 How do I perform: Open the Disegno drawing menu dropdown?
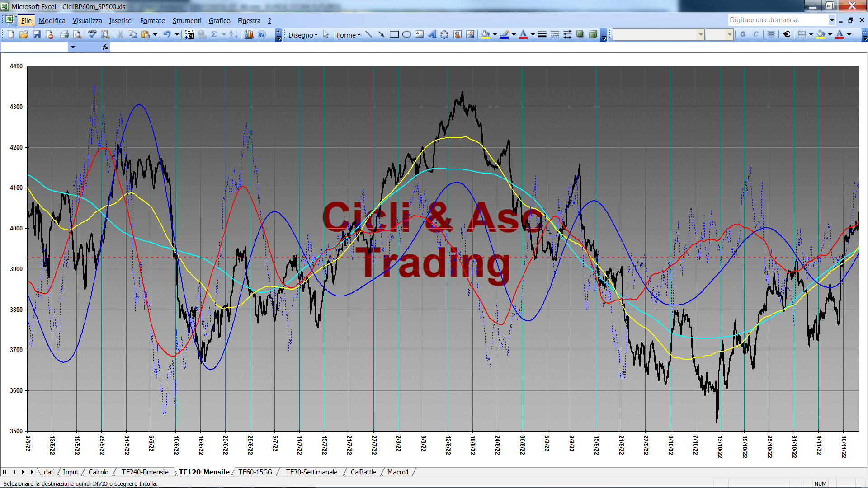[x=303, y=35]
